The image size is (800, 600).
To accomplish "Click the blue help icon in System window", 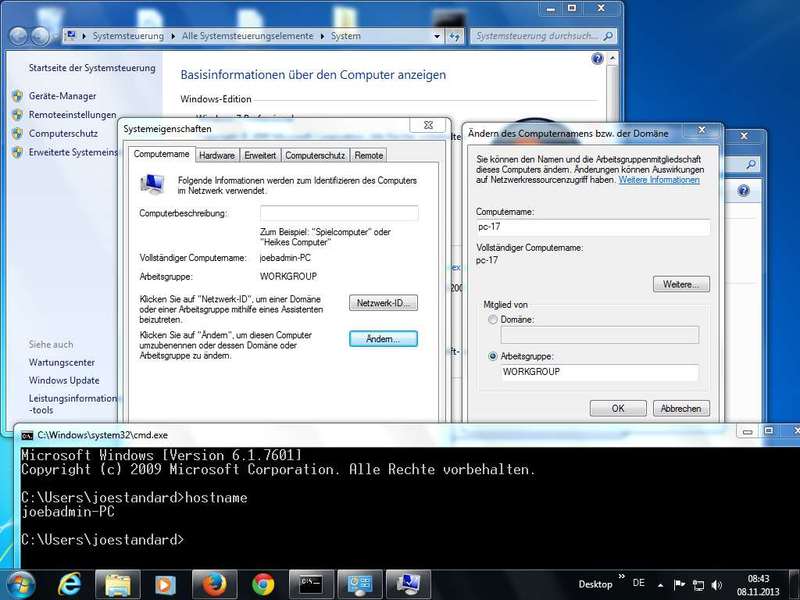I will pyautogui.click(x=598, y=60).
